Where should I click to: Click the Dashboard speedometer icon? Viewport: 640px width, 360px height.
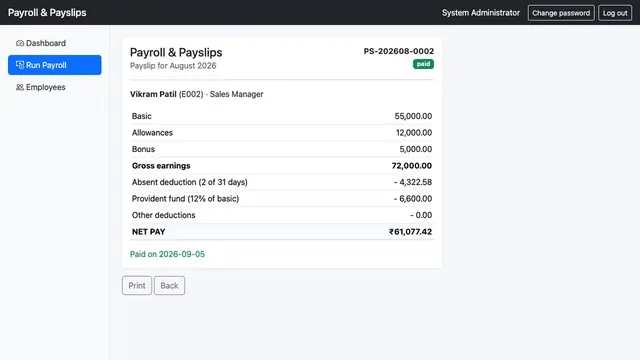pyautogui.click(x=20, y=43)
